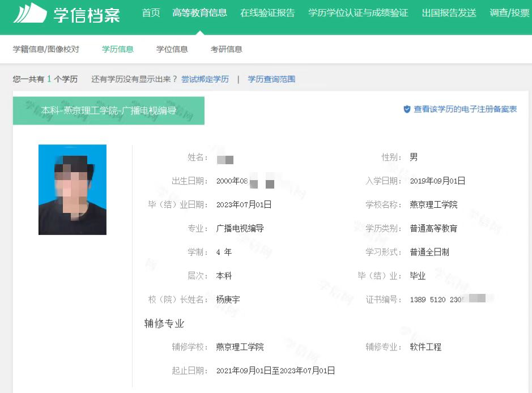The width and height of the screenshot is (532, 393).
Task: Open the 考研信息 tab
Action: tap(227, 49)
